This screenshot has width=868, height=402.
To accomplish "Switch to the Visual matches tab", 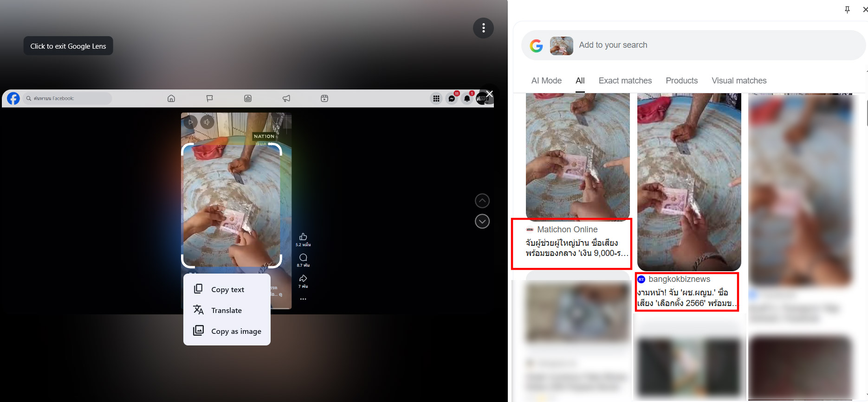I will click(x=739, y=81).
